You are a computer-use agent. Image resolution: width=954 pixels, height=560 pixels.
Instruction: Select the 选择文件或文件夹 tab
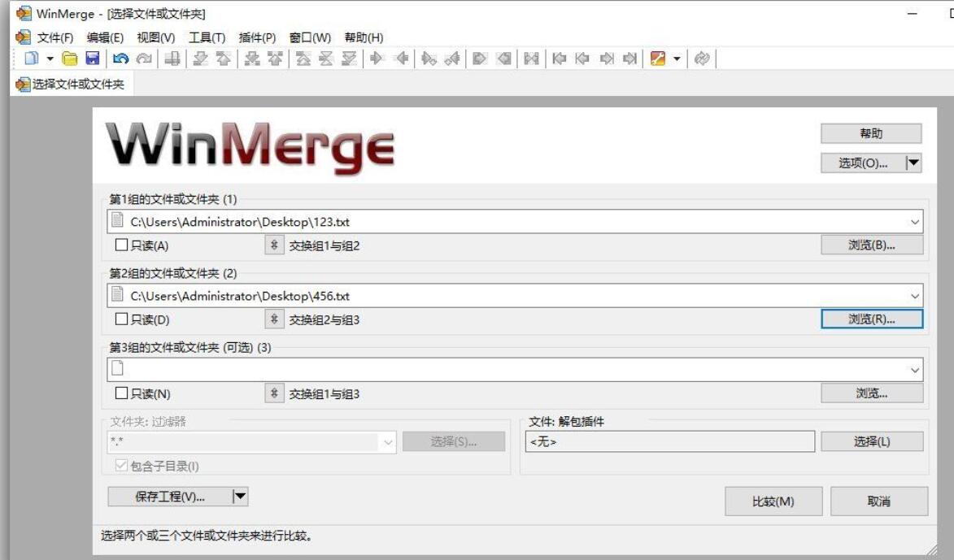(x=71, y=84)
